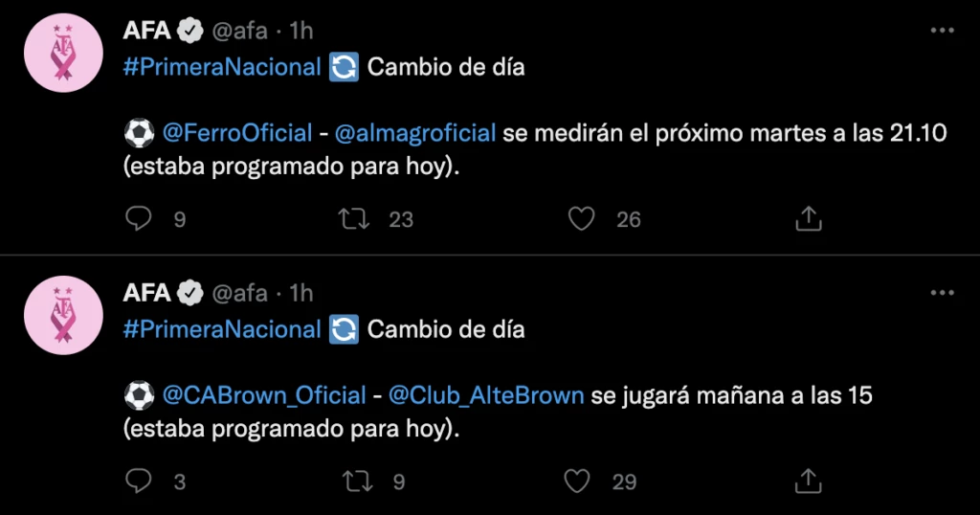The width and height of the screenshot is (980, 515).
Task: Open the #PrimeraNacional hashtag in the first tweet
Action: (x=222, y=68)
